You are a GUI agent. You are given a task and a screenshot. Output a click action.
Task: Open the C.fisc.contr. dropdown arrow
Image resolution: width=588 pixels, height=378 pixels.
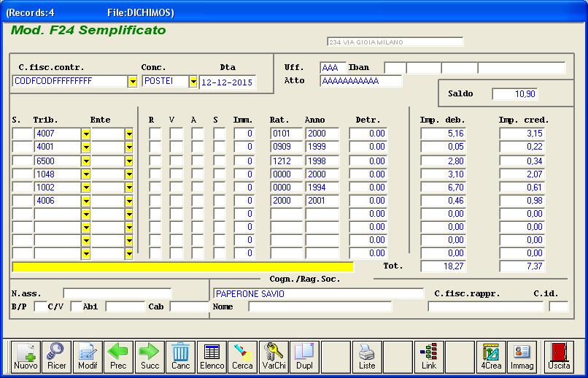(x=133, y=82)
